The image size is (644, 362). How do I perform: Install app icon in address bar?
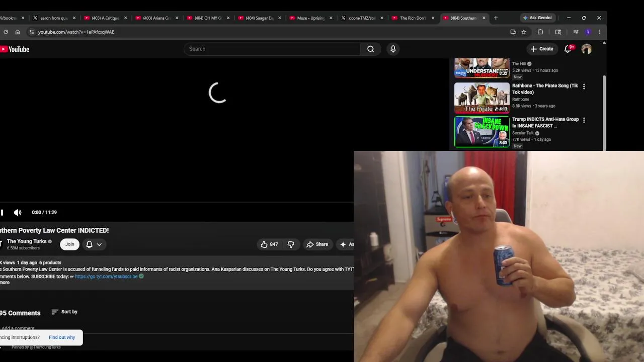pyautogui.click(x=513, y=32)
